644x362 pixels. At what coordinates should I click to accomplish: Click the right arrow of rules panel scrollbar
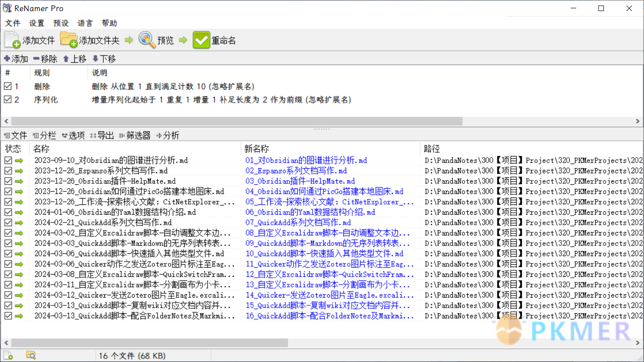(x=638, y=121)
